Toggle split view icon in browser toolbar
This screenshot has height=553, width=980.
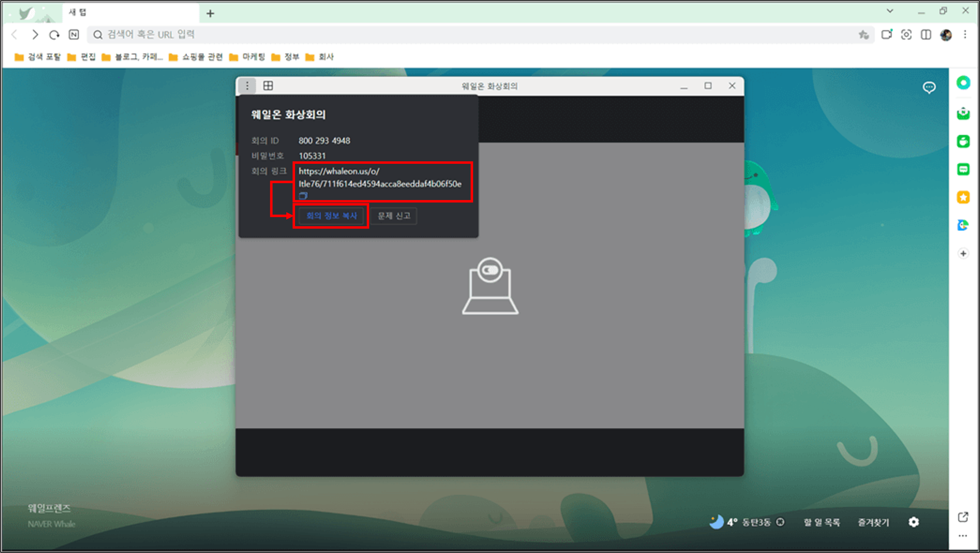click(x=925, y=35)
